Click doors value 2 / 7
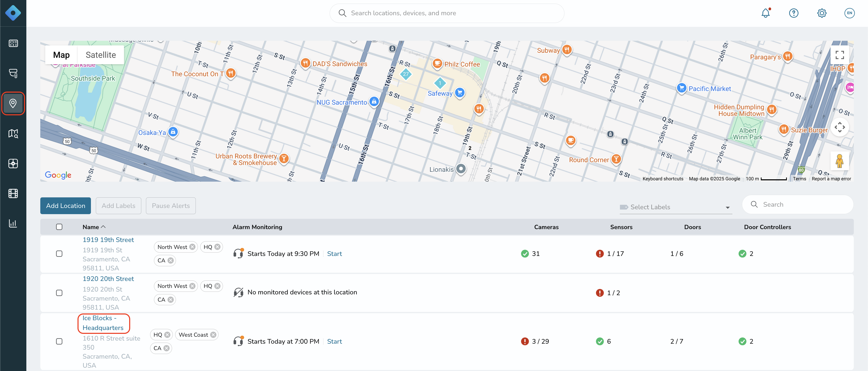Viewport: 868px width, 371px height. [x=677, y=341]
